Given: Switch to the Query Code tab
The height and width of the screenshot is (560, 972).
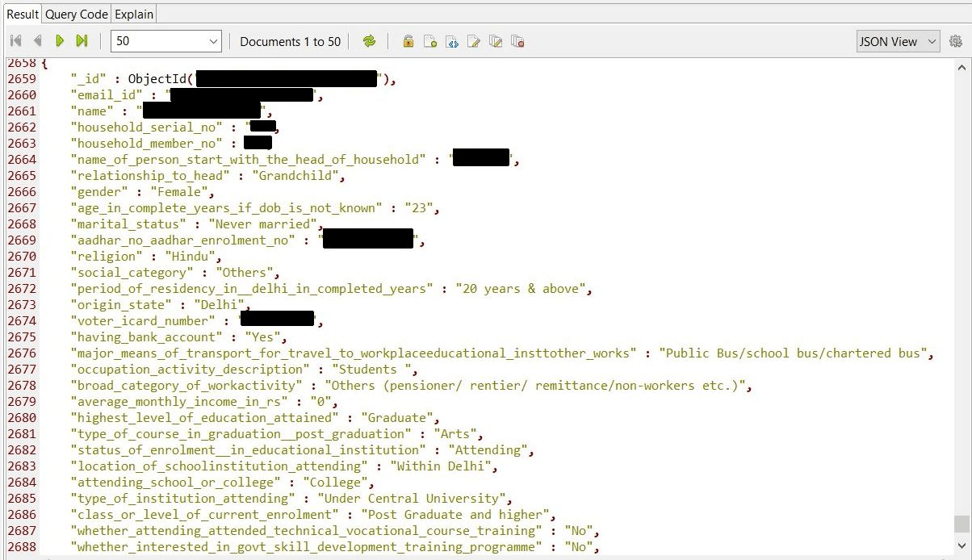Looking at the screenshot, I should coord(76,15).
